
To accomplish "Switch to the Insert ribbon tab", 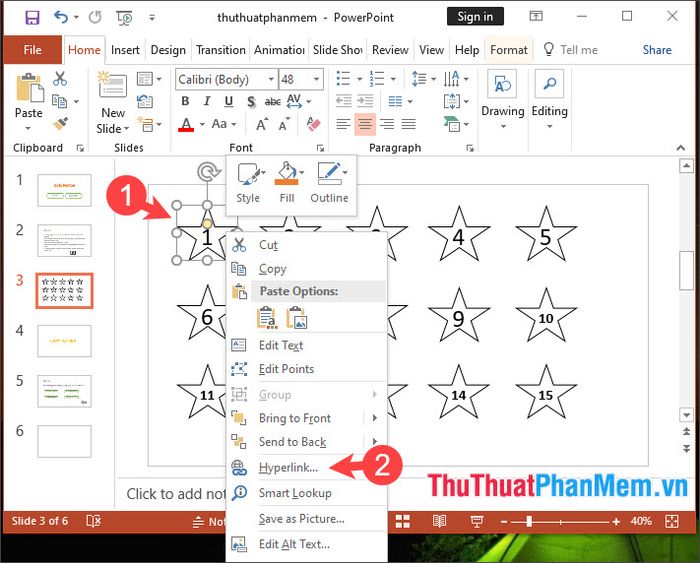I will click(x=125, y=50).
